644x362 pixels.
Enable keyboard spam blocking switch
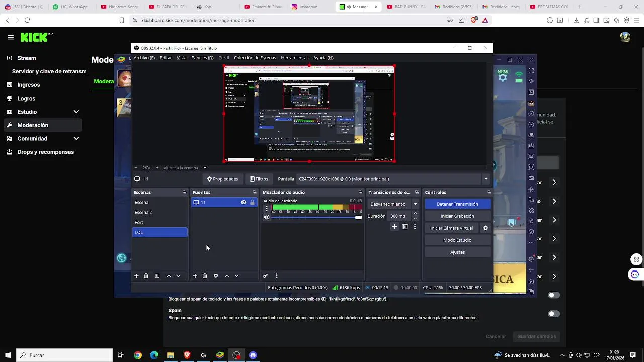[x=554, y=295]
